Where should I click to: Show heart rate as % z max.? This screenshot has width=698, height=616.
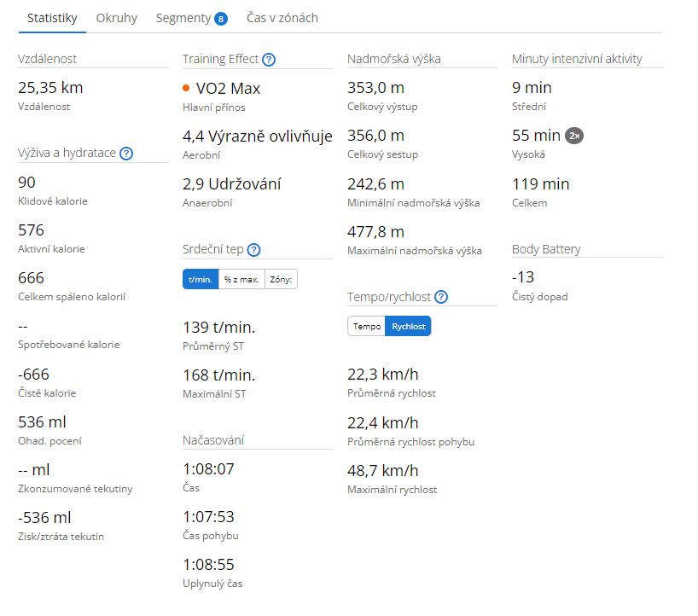pyautogui.click(x=241, y=279)
